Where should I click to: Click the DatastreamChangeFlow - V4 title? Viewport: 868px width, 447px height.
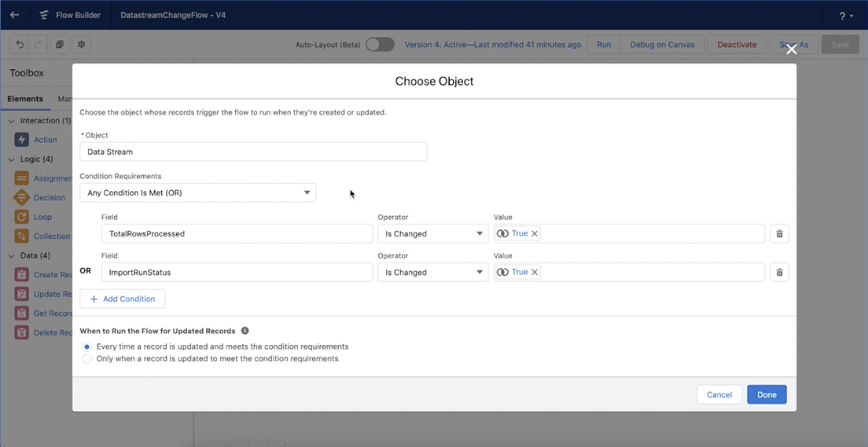(173, 15)
